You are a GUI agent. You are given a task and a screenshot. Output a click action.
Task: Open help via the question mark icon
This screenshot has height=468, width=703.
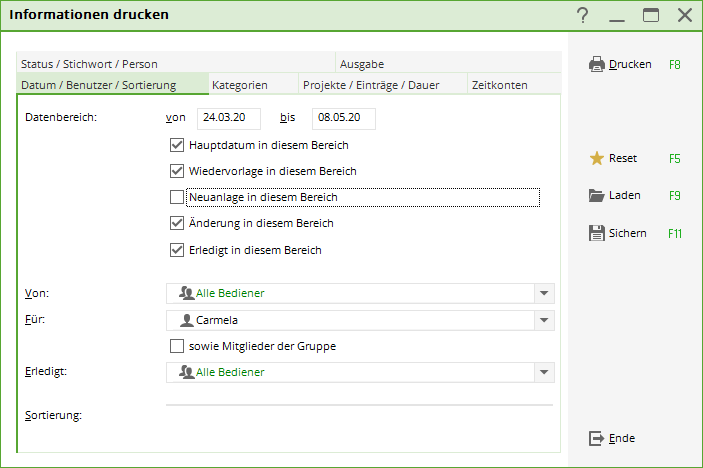582,15
